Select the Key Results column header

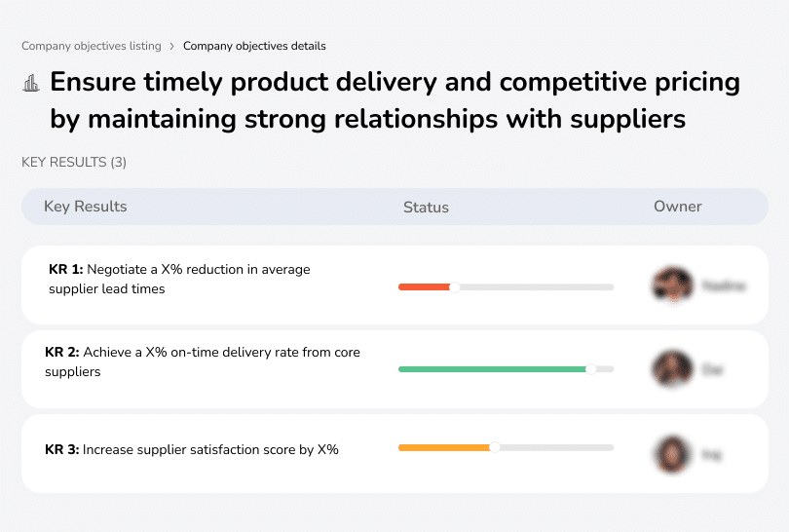(86, 207)
